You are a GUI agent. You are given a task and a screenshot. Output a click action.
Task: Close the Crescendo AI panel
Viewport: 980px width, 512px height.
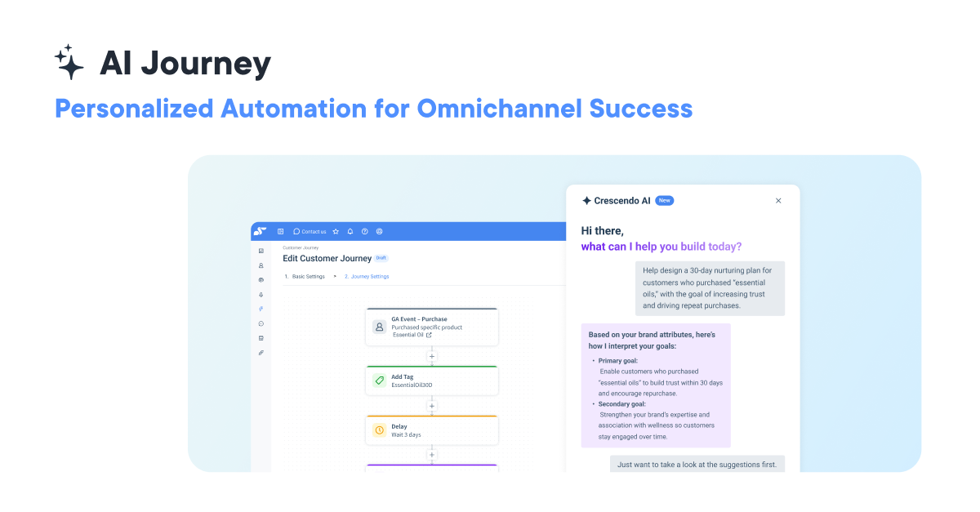click(x=778, y=201)
